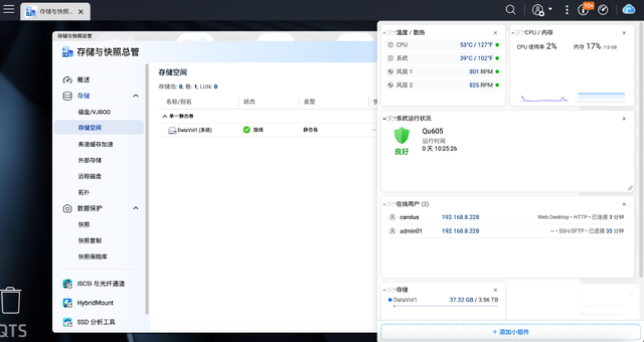Click the Qu605 device name
The image size is (644, 342).
432,132
